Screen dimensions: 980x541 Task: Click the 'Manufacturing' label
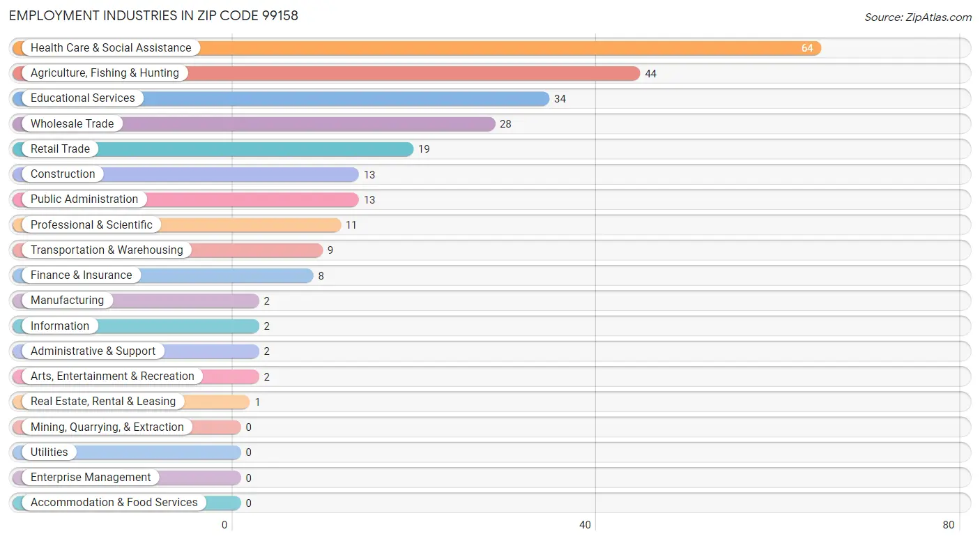[x=67, y=300]
